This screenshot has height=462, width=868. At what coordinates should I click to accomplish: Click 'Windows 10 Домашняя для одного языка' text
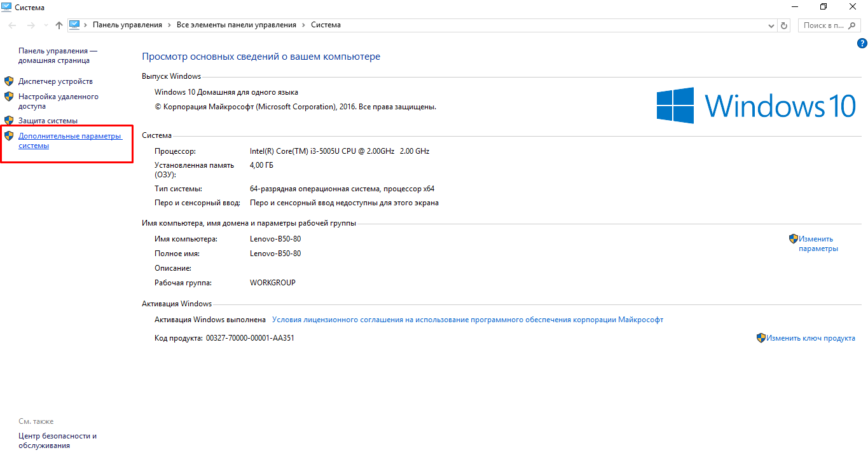226,92
